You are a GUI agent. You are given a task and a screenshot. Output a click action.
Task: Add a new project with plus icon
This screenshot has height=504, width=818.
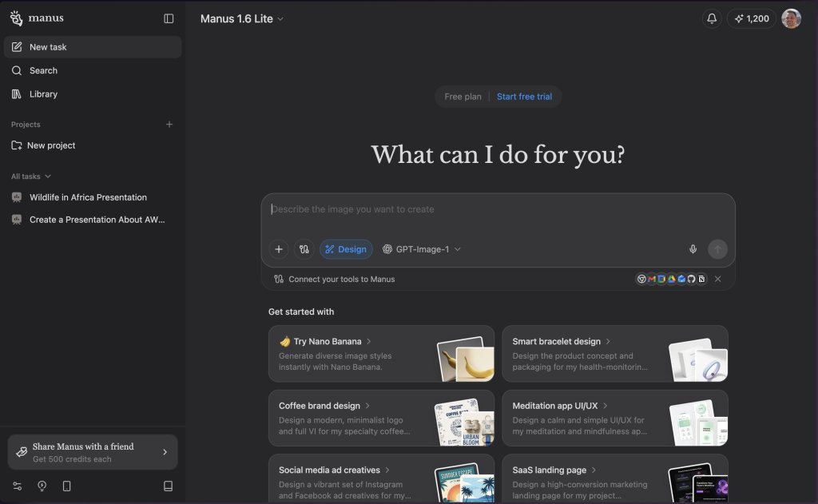point(169,125)
